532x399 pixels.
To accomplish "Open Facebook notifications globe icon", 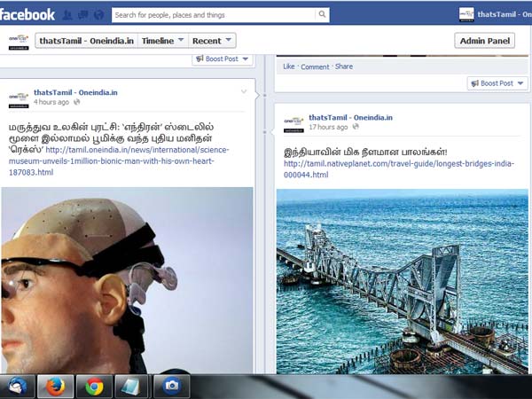I will (x=98, y=15).
